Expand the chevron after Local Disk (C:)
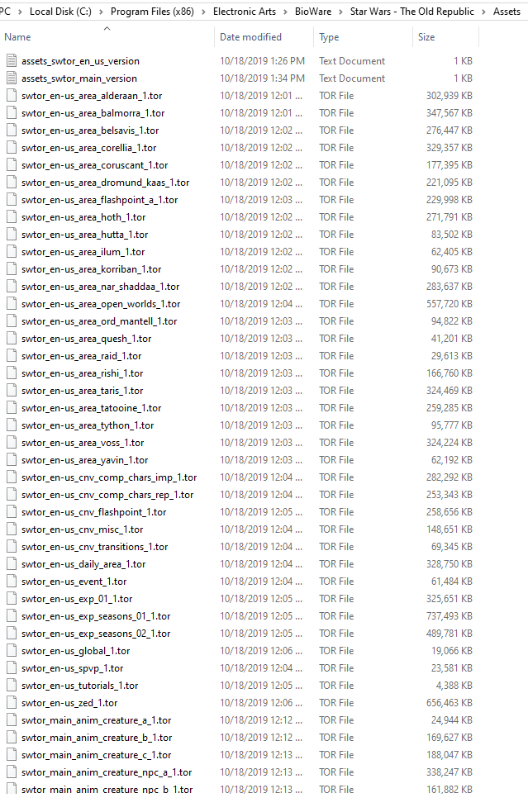This screenshot has width=528, height=812. click(101, 12)
